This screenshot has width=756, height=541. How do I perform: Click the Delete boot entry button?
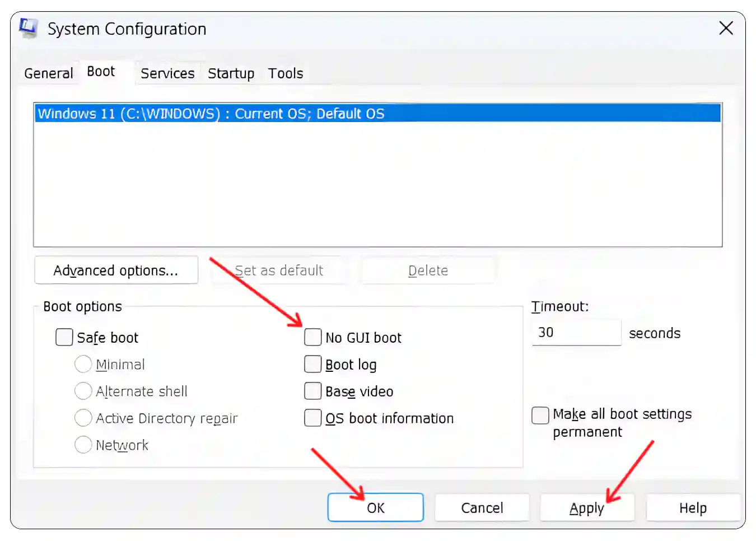(x=428, y=270)
